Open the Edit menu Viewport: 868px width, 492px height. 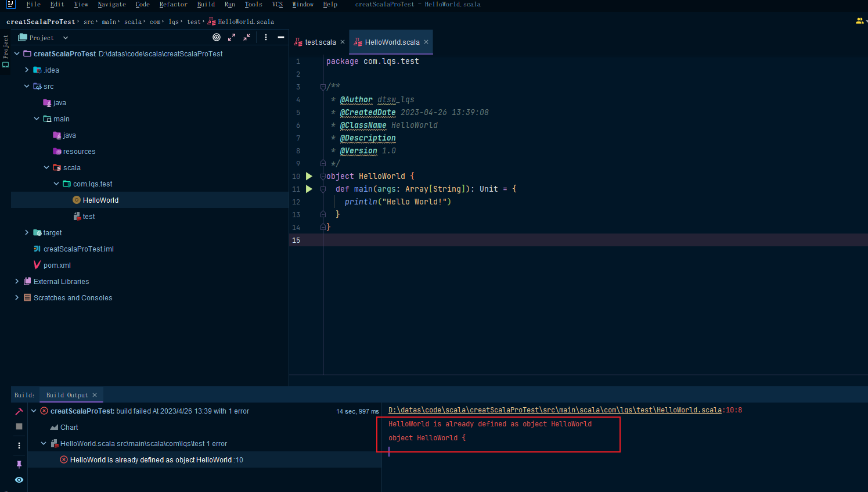point(57,4)
